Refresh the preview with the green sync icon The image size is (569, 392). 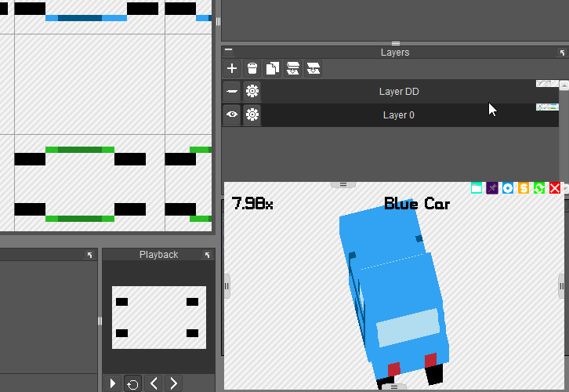(x=539, y=188)
